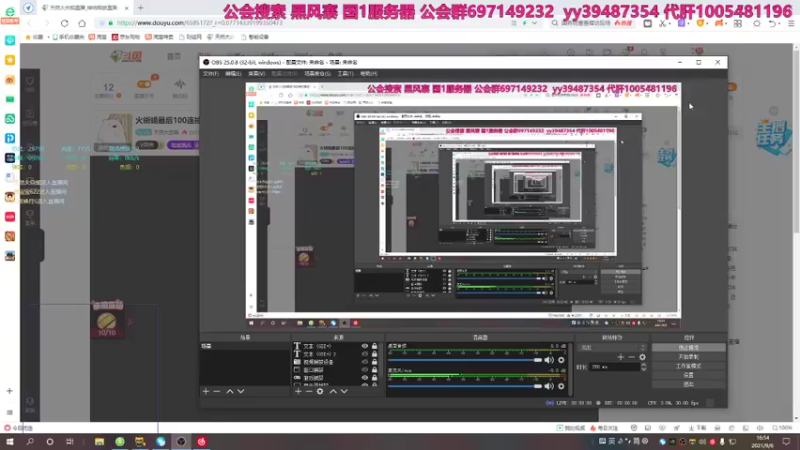Screen dimensions: 800x450
Task: Open a new browser tab with plus button
Action: (x=140, y=8)
